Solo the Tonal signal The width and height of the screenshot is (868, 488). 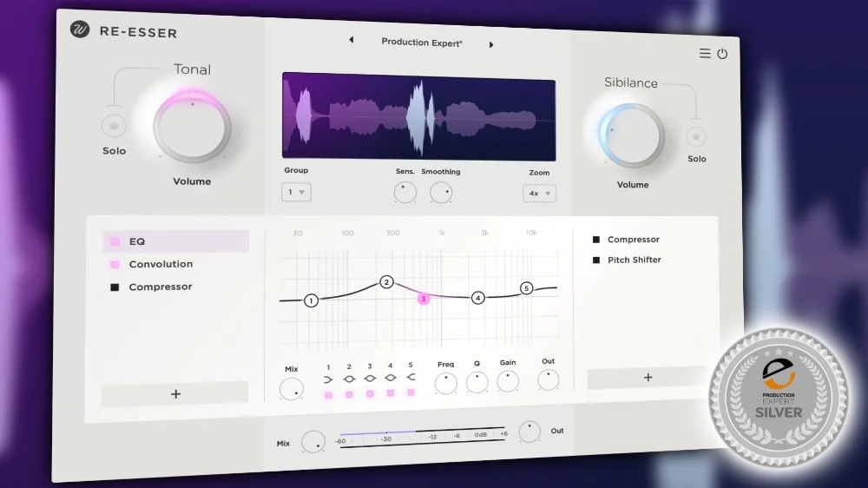click(114, 126)
